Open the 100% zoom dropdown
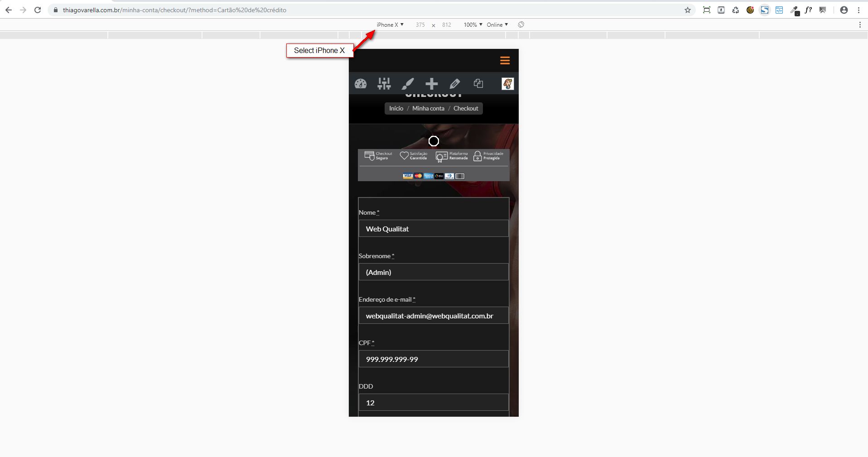Viewport: 868px width, 457px height. (x=473, y=25)
